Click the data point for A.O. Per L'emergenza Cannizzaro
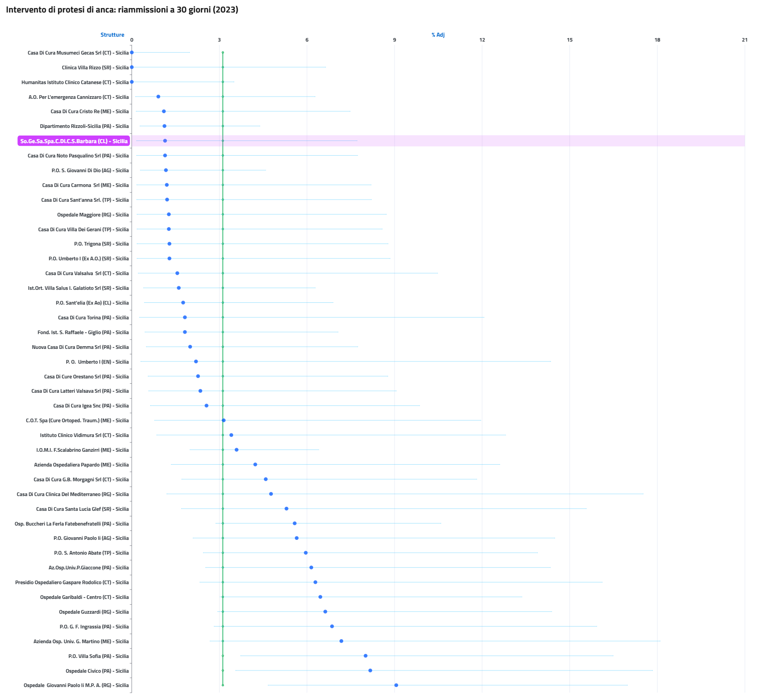 coord(158,97)
